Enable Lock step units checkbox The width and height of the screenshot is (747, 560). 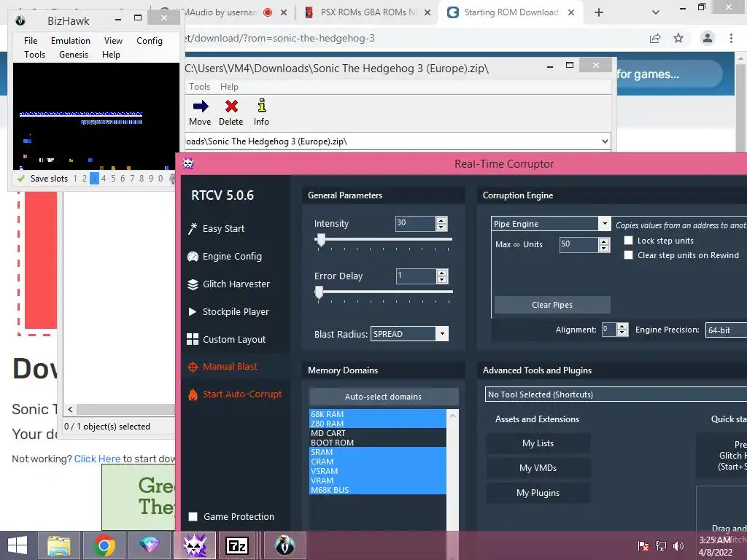click(x=628, y=241)
